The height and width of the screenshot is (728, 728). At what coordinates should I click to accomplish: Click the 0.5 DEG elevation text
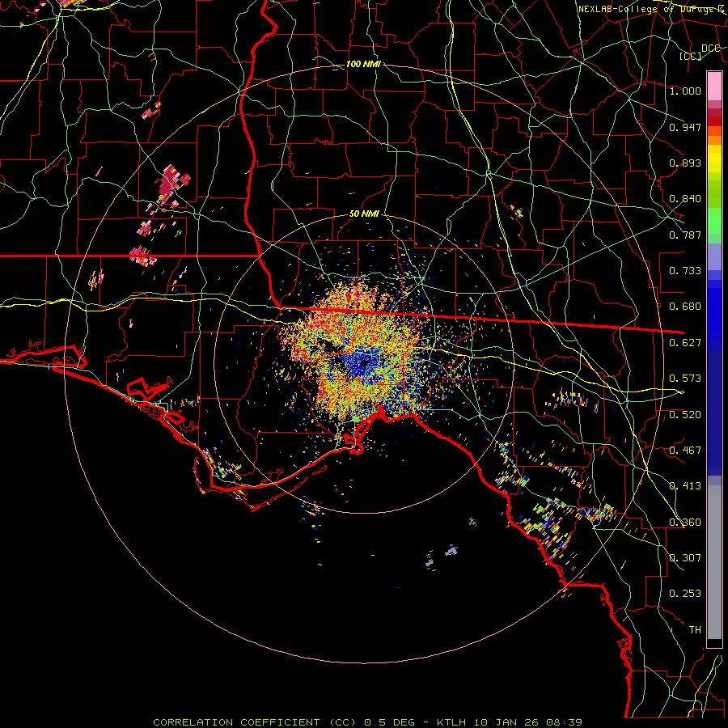(x=392, y=722)
